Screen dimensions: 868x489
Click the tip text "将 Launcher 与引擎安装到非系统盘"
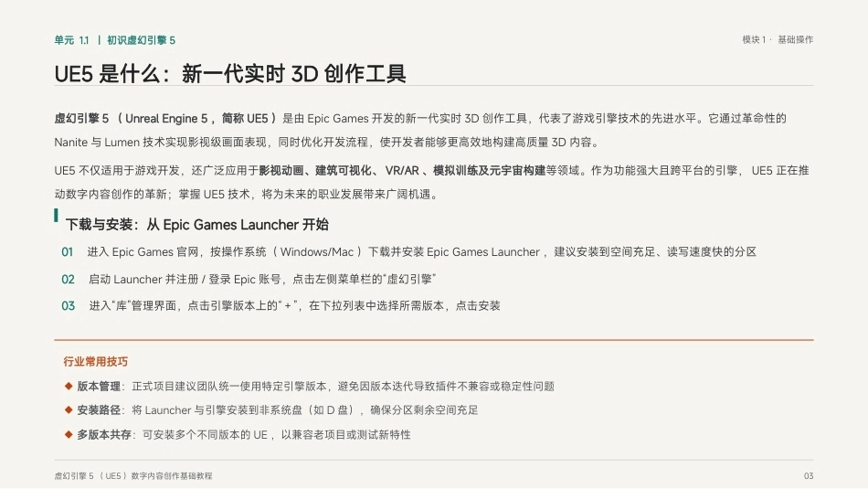(x=217, y=410)
